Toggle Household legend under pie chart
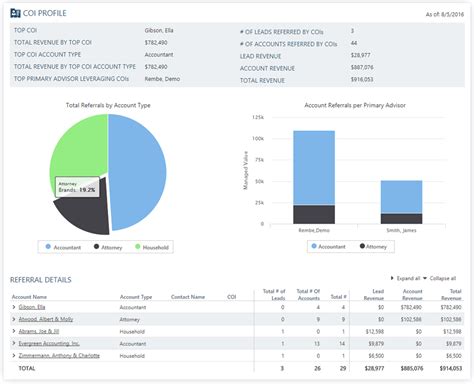Viewport: 474px width, 384px height. 152,247
